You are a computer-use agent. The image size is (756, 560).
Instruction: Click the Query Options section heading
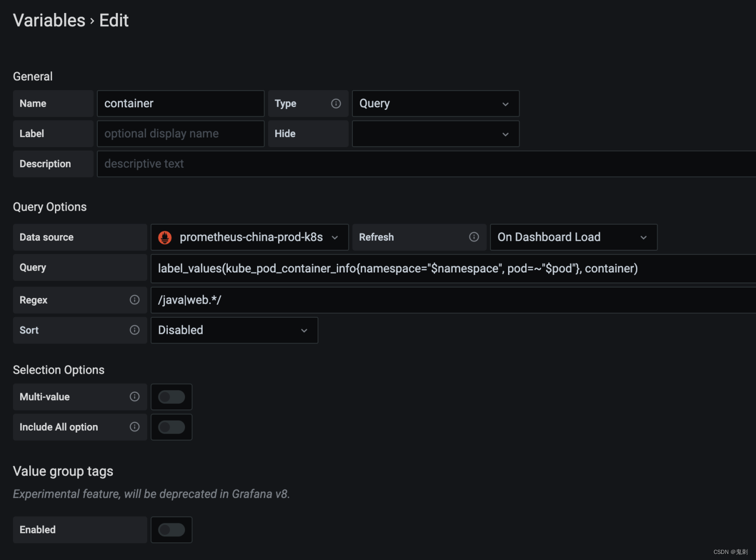50,207
